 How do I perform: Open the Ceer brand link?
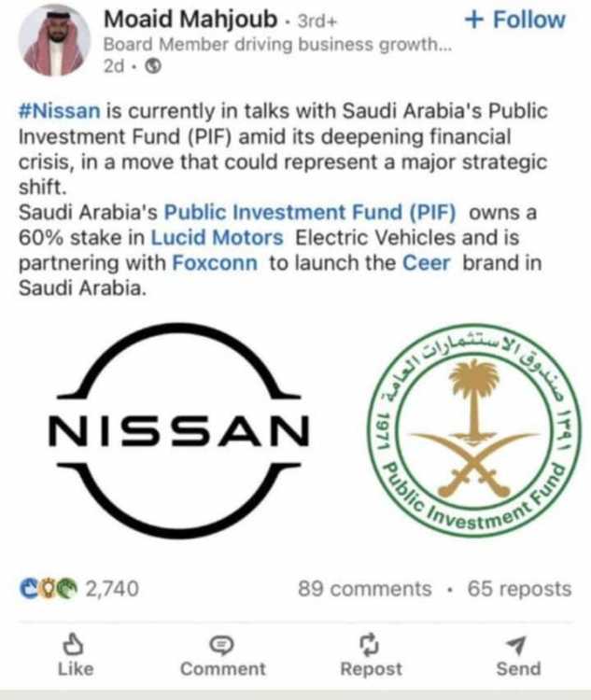(426, 262)
